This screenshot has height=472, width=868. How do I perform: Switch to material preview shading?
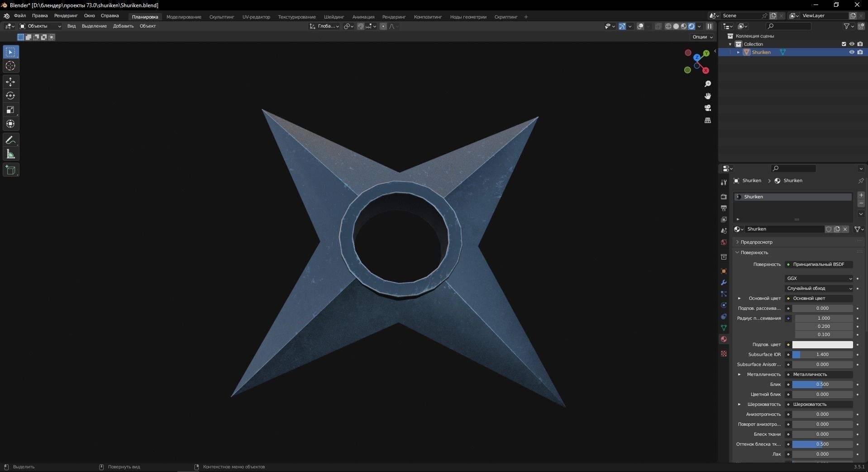pyautogui.click(x=684, y=26)
